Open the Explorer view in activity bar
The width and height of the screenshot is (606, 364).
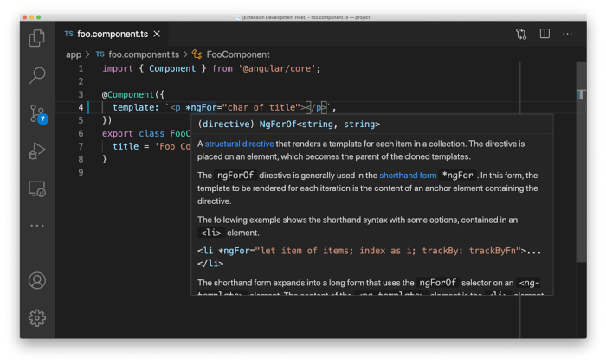coord(37,38)
